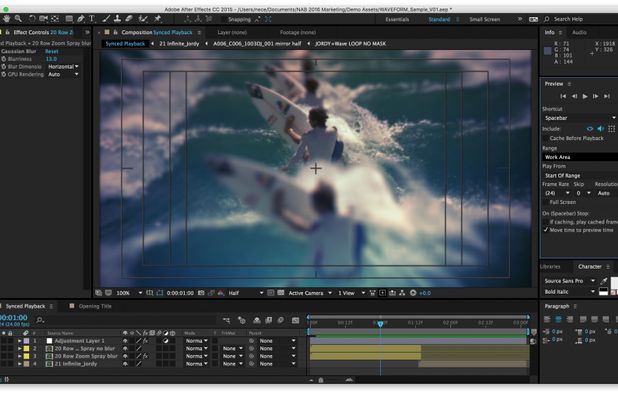This screenshot has width=618, height=394.
Task: Click the white fill color swatch in Character panel
Action: click(x=614, y=282)
